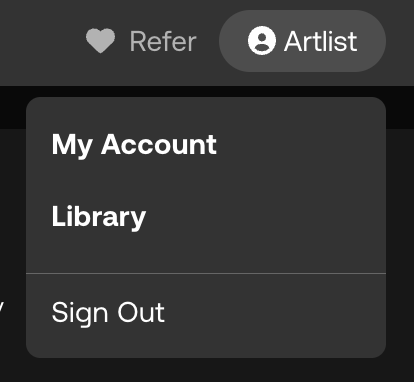
Task: Click the word Refer in header
Action: tap(163, 41)
